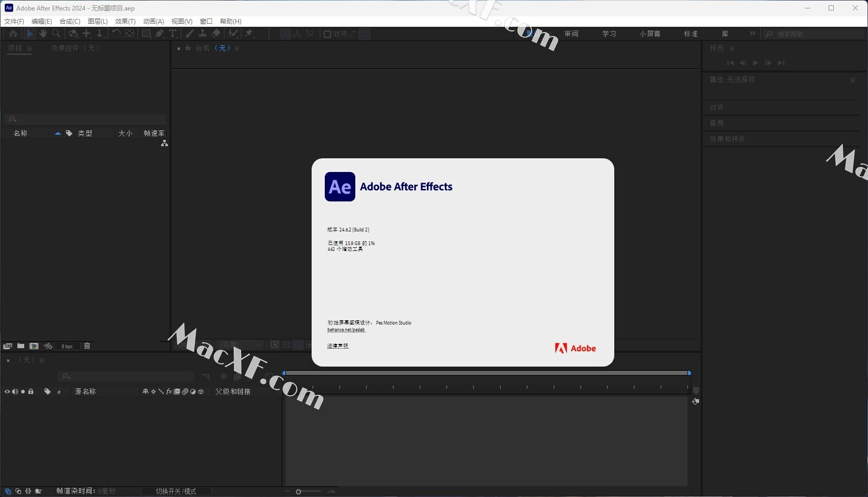Select the Roto Brush tool
Viewport: 868px width, 497px height.
pos(233,34)
